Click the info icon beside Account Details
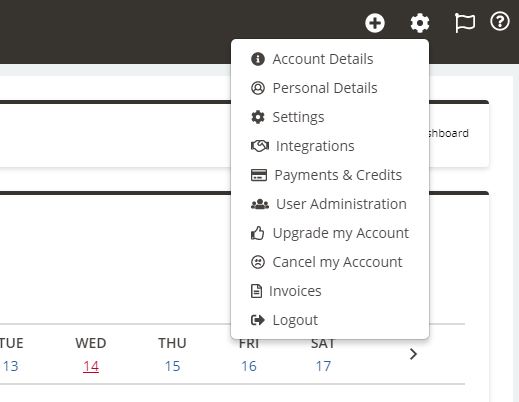The image size is (519, 402). [x=258, y=59]
